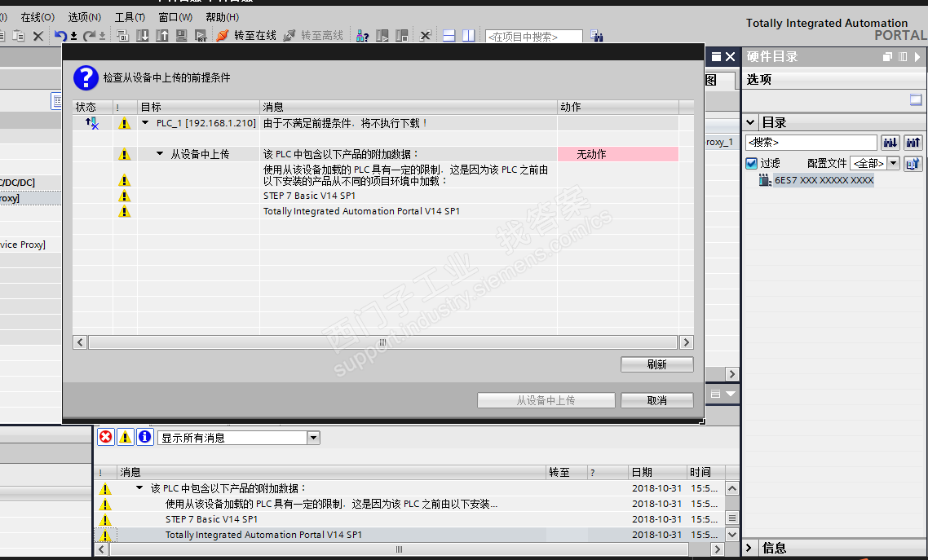Click the undo arrow in the toolbar
The height and width of the screenshot is (560, 928).
coord(60,36)
